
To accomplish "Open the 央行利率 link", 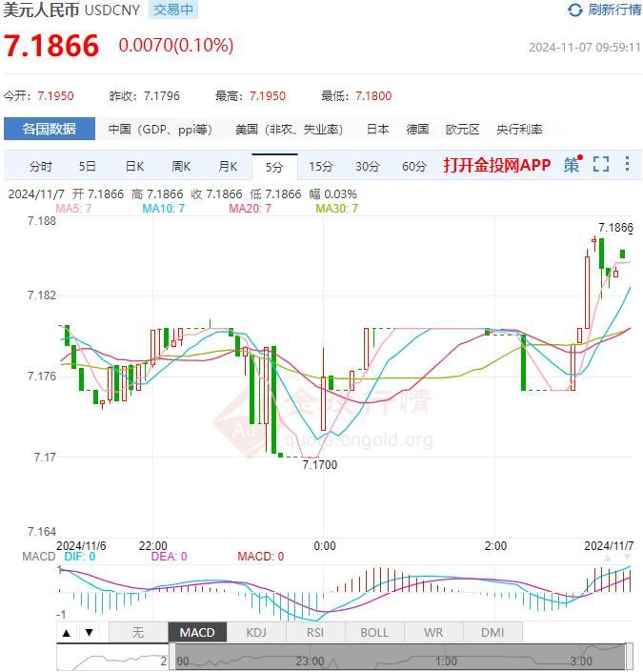I will tap(519, 130).
